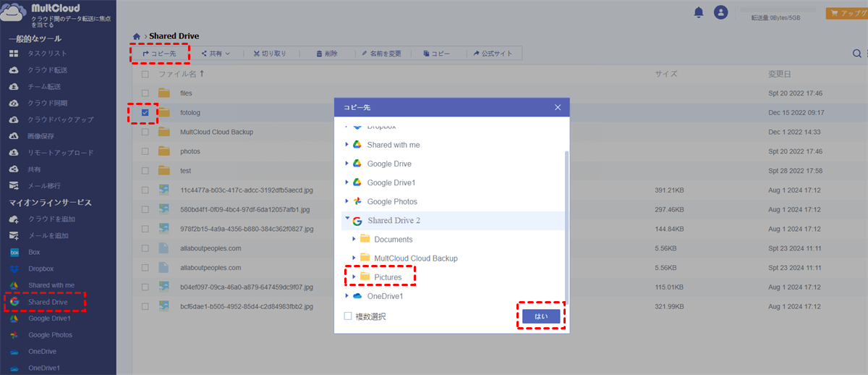
Task: Click the notification bell icon
Action: coord(699,12)
